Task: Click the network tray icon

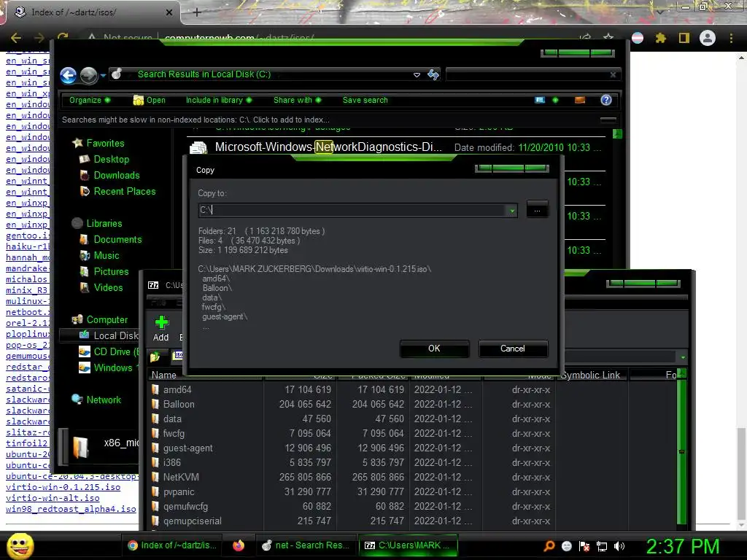Action: [602, 546]
